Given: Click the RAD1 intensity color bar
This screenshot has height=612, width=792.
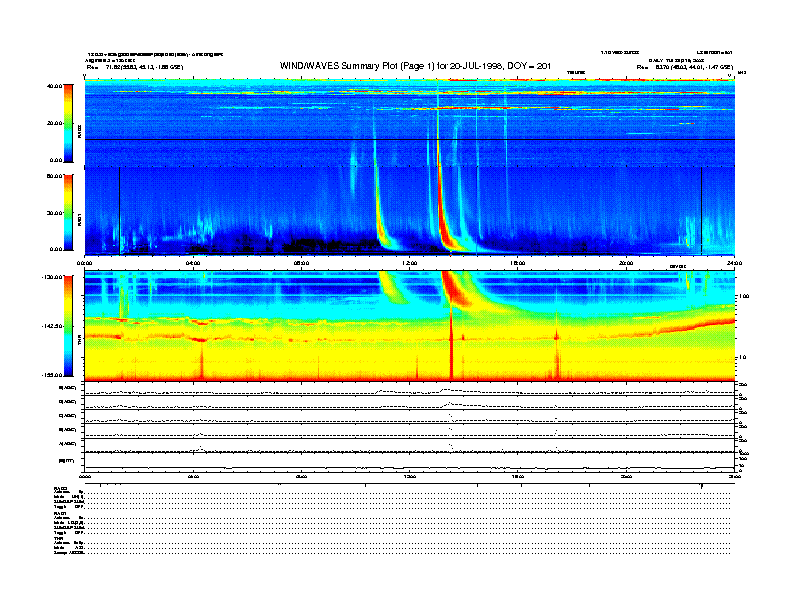Looking at the screenshot, I should tap(69, 212).
